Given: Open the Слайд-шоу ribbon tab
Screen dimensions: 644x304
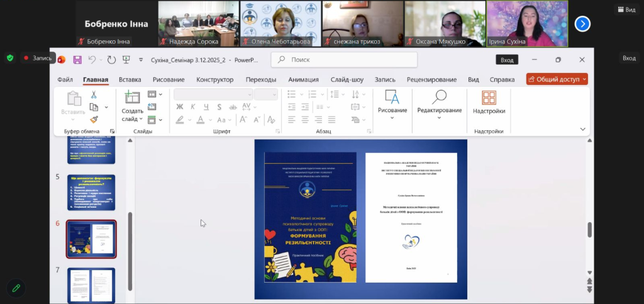Looking at the screenshot, I should tap(347, 80).
